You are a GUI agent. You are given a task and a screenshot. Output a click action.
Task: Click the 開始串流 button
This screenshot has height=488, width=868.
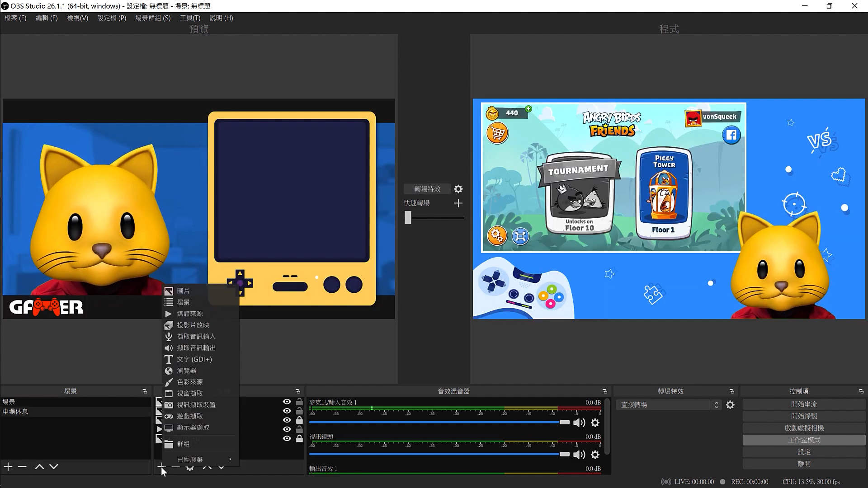point(804,404)
